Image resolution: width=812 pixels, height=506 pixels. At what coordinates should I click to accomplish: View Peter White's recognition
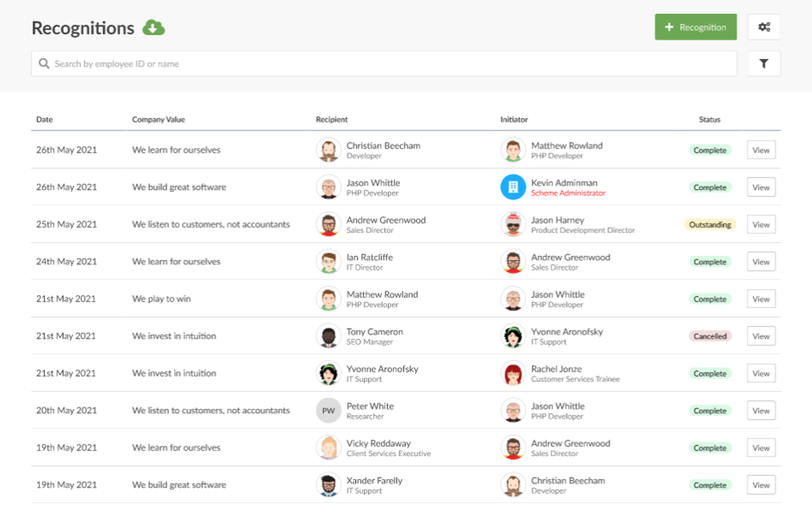(x=761, y=411)
